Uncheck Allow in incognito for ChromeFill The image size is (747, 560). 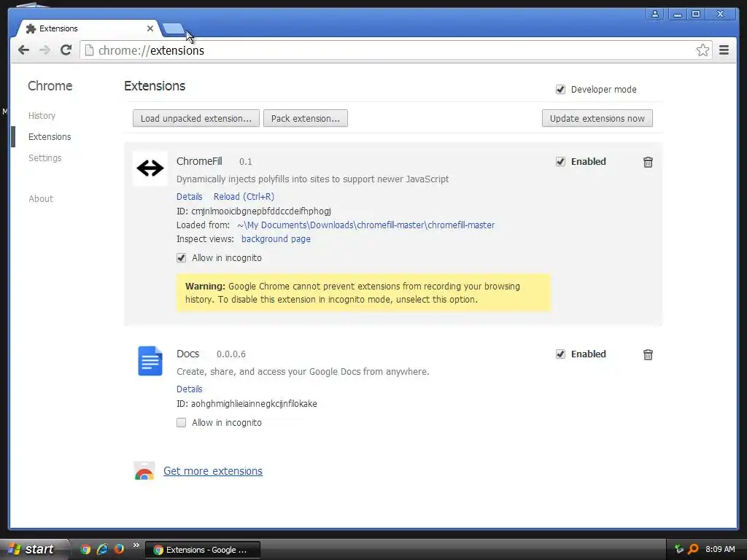[x=181, y=258]
